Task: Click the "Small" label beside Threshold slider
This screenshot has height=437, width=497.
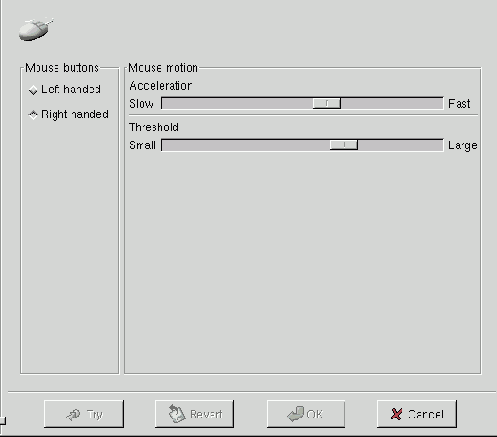Action: pos(142,145)
